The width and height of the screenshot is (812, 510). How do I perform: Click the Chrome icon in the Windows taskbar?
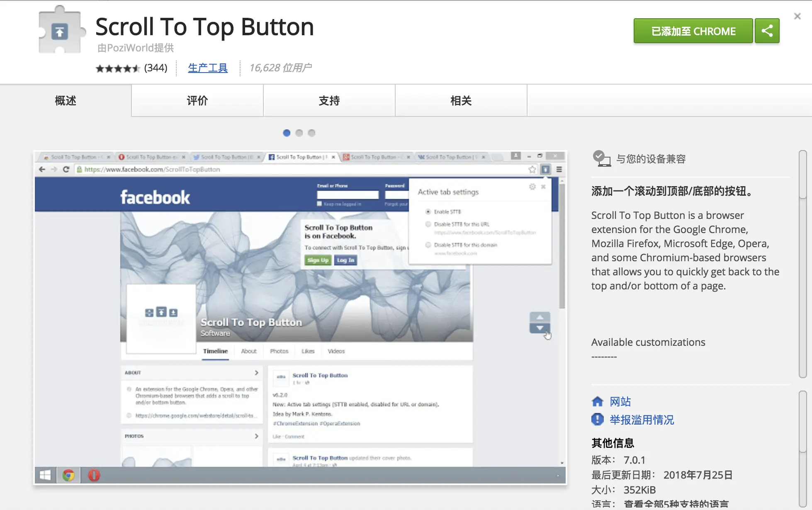(x=69, y=475)
